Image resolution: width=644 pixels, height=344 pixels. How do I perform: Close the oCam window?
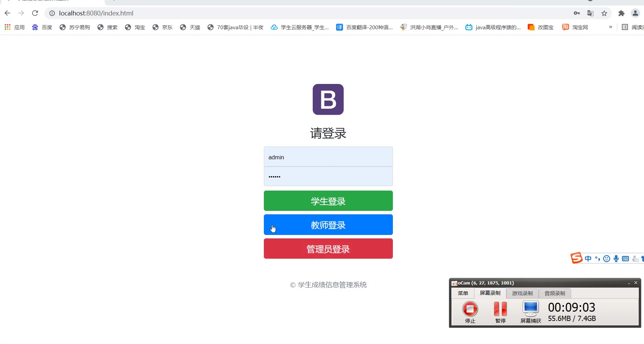(x=636, y=283)
